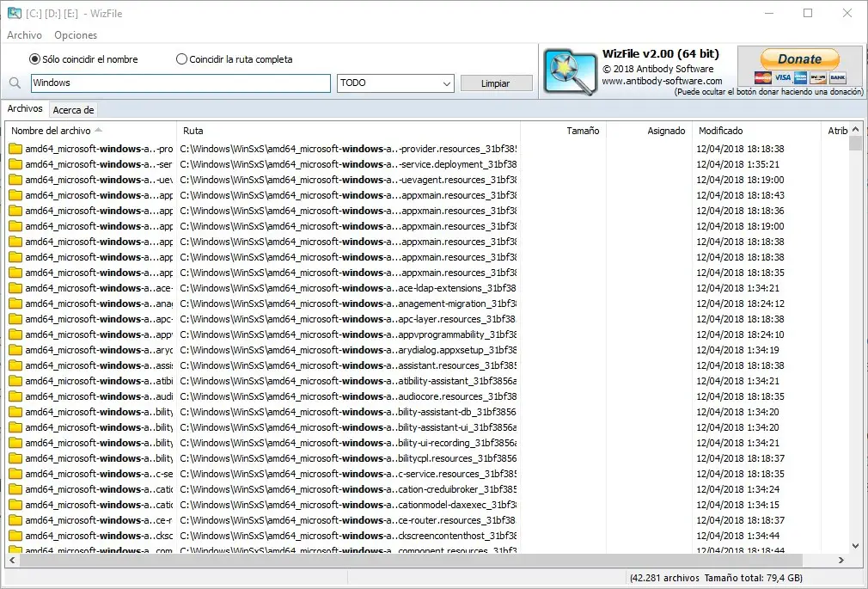The image size is (868, 589).
Task: Click the vertical scrollbar down arrow
Action: tap(856, 546)
